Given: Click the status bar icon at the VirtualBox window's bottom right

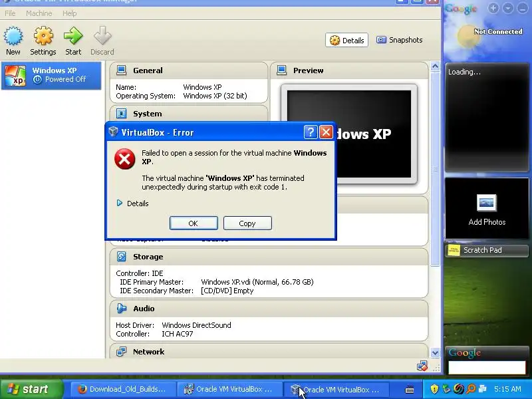Looking at the screenshot, I should (x=422, y=366).
